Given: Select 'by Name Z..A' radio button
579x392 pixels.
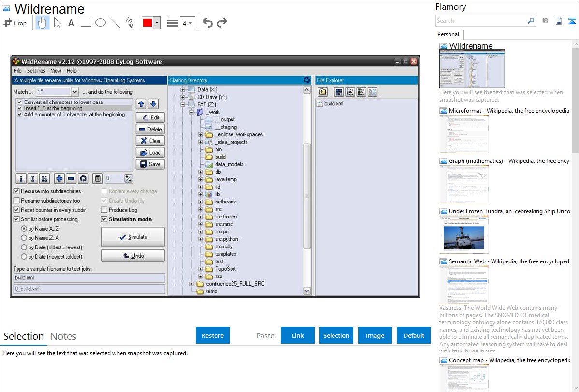Looking at the screenshot, I should pyautogui.click(x=24, y=238).
